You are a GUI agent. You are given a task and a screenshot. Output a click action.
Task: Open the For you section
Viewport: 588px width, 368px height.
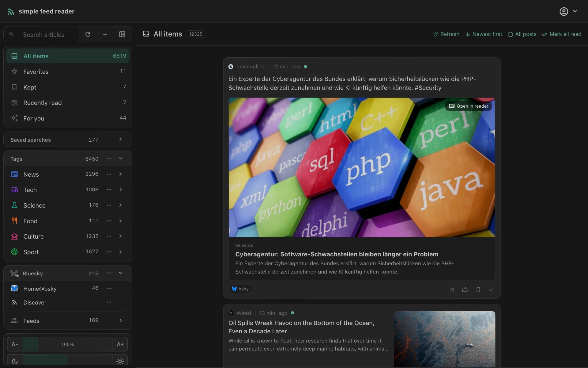[68, 118]
